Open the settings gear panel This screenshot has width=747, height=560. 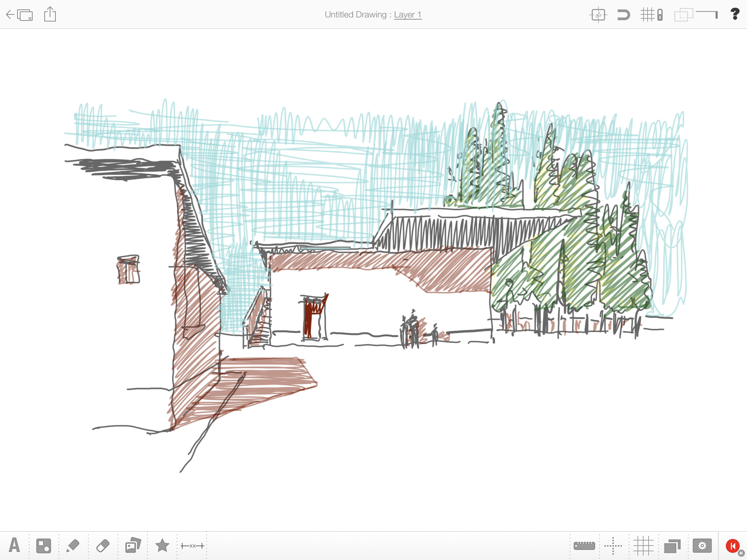pyautogui.click(x=702, y=546)
